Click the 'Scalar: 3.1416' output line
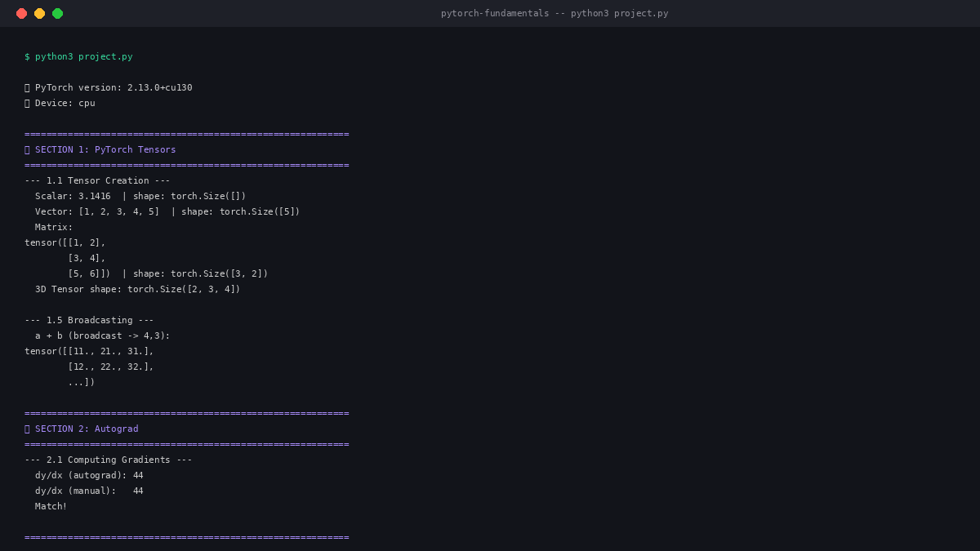The height and width of the screenshot is (551, 980). pyautogui.click(x=140, y=196)
